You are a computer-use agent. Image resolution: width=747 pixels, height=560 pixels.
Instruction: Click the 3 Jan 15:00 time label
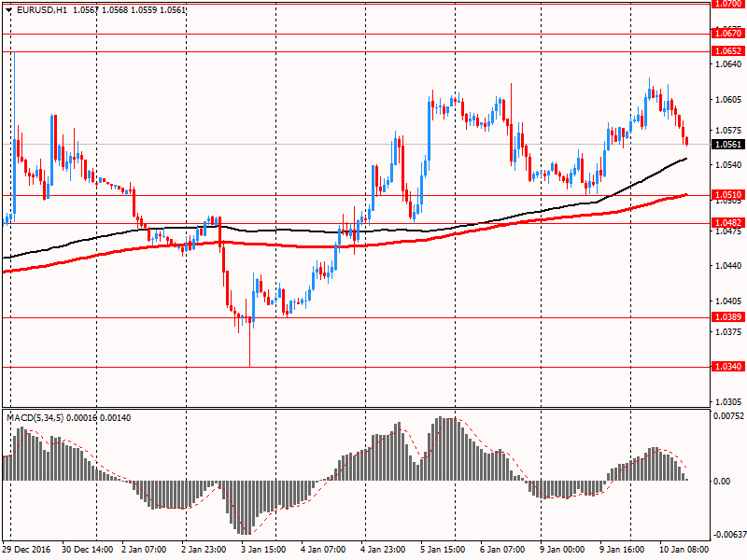(x=263, y=550)
